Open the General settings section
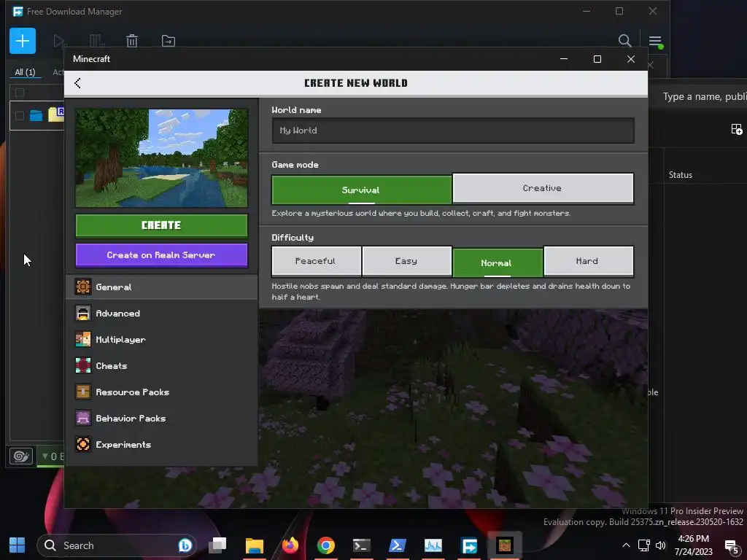This screenshot has width=747, height=560. coord(161,287)
